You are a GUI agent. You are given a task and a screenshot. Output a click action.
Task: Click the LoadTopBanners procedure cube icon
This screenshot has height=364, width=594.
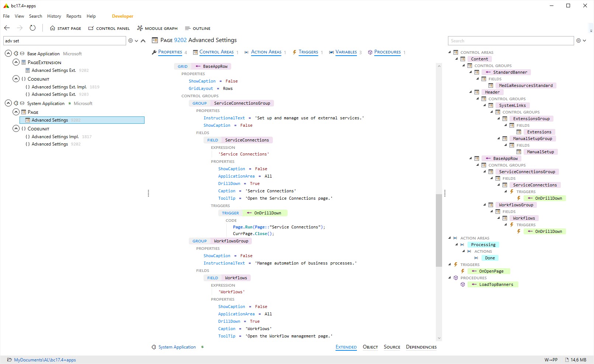point(463,284)
